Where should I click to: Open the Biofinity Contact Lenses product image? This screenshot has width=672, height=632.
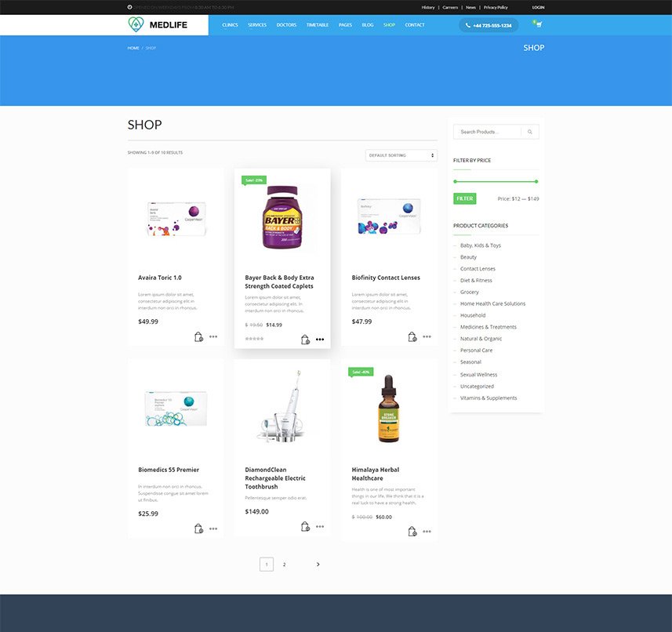click(389, 216)
